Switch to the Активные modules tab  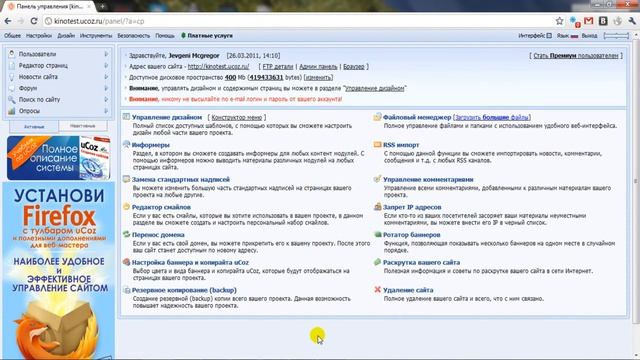coord(34,127)
